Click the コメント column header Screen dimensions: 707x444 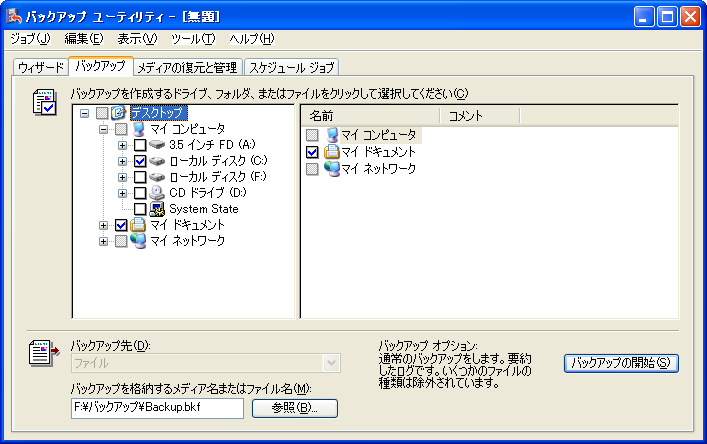[x=480, y=116]
